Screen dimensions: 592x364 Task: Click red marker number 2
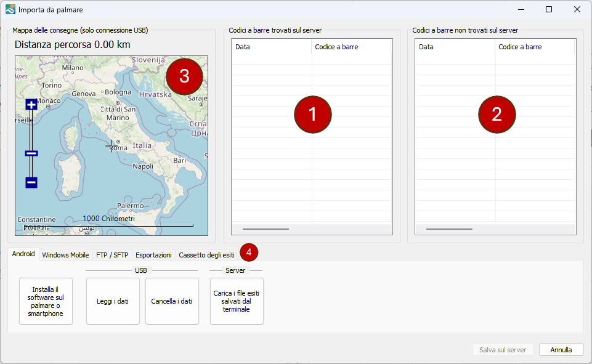coord(497,114)
